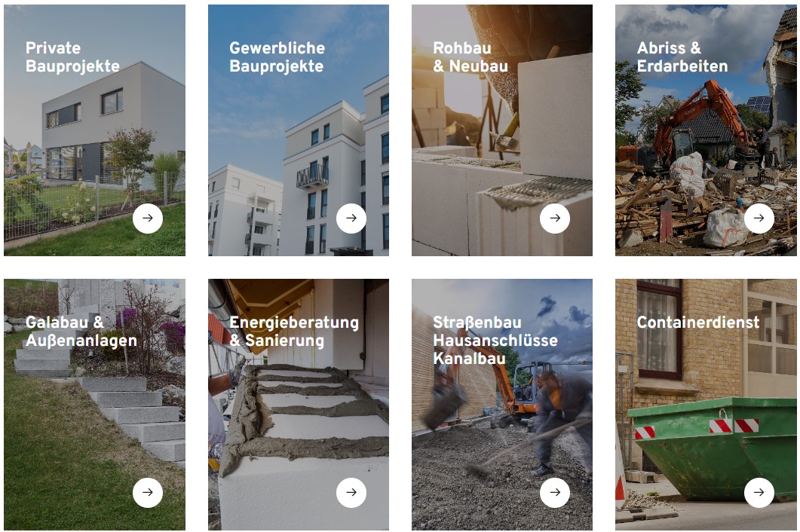800x532 pixels.
Task: Open Straßenbau Hausanschlüsse Kanalbau title
Action: coord(495,340)
